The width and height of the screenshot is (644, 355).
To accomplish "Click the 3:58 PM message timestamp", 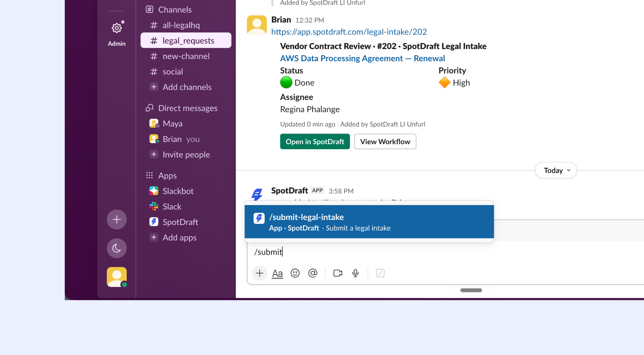I will (x=341, y=191).
